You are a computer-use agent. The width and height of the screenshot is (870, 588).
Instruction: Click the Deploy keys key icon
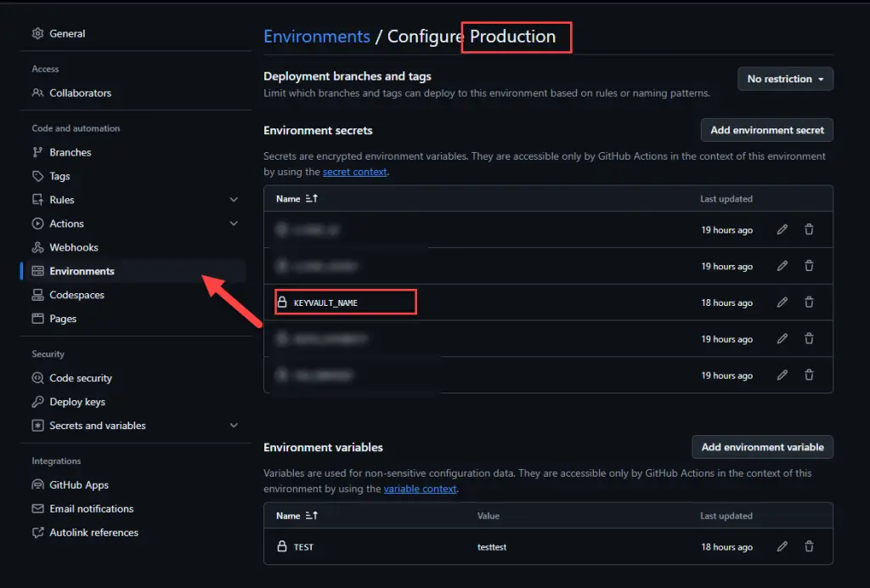tap(37, 402)
